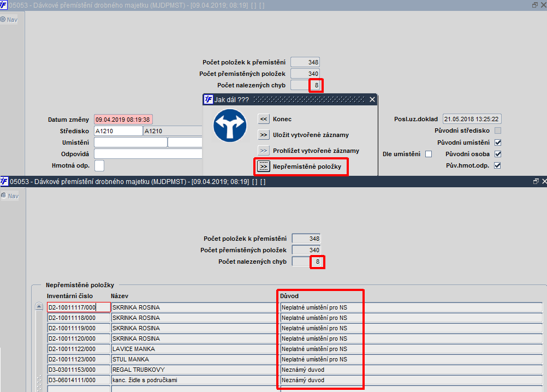Click the app logo in Jak dál dialog title
This screenshot has height=392, width=547.
coord(209,99)
